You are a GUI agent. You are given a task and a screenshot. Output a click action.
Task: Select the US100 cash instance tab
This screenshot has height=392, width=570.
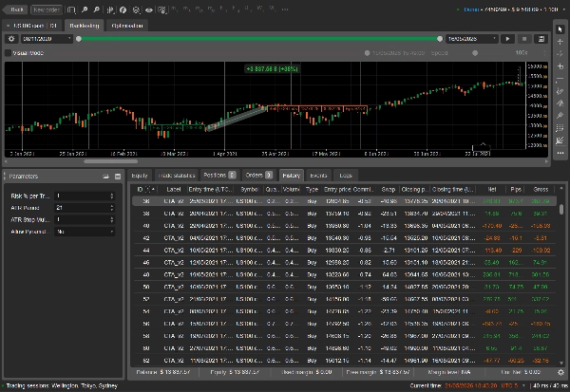pyautogui.click(x=32, y=26)
